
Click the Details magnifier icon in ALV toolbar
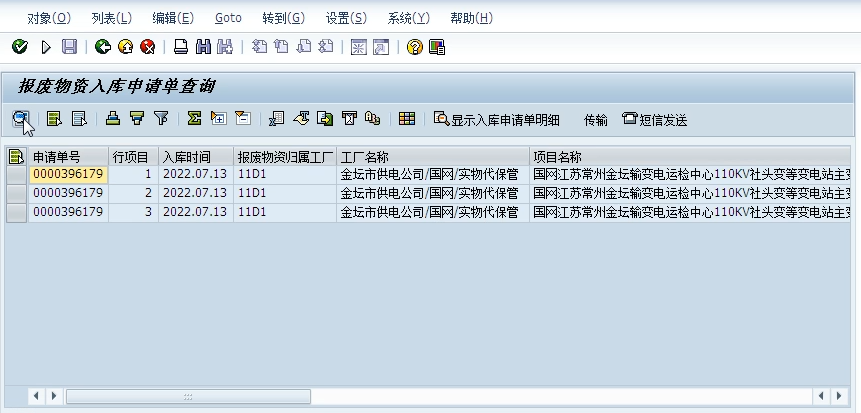pyautogui.click(x=20, y=119)
